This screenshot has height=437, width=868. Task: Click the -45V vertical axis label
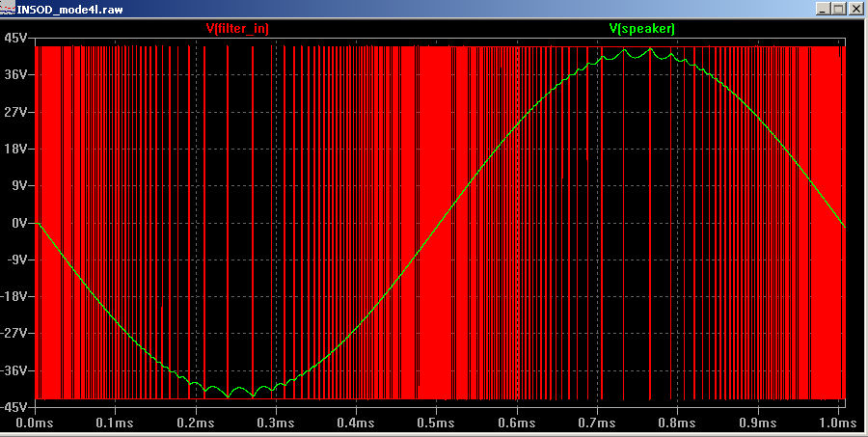point(14,406)
